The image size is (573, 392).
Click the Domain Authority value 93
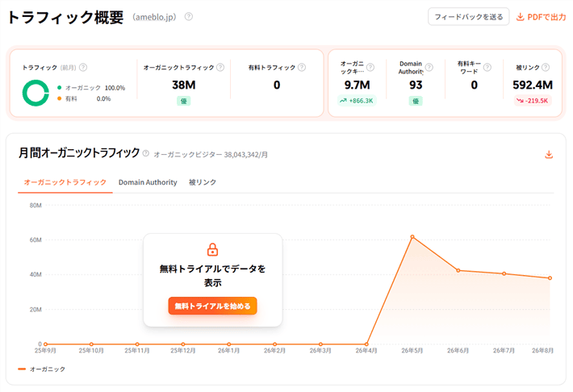416,85
